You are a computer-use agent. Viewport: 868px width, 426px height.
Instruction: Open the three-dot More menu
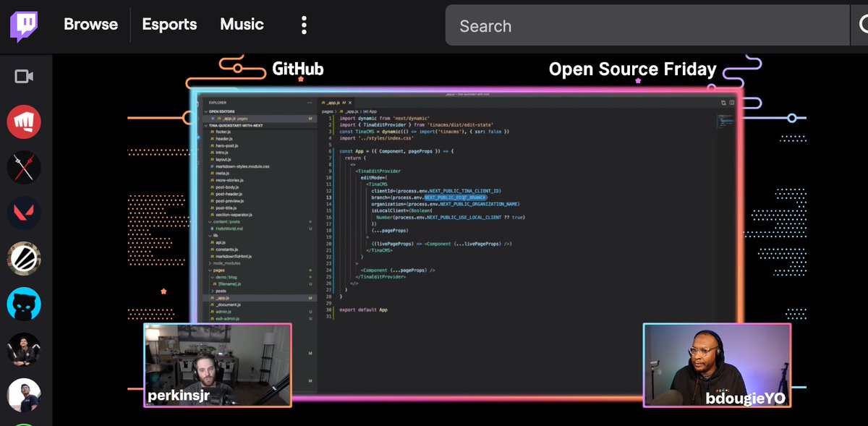pos(304,25)
